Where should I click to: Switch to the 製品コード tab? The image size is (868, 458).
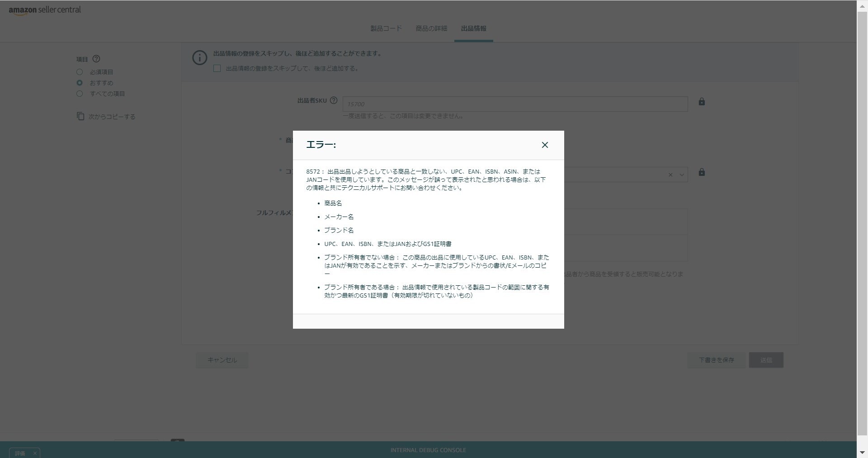coord(386,28)
